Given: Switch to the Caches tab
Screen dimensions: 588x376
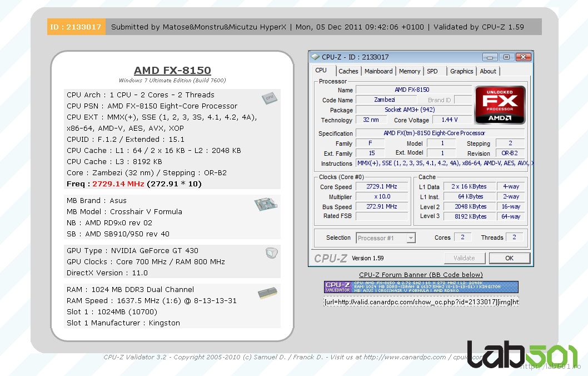Looking at the screenshot, I should pos(348,71).
